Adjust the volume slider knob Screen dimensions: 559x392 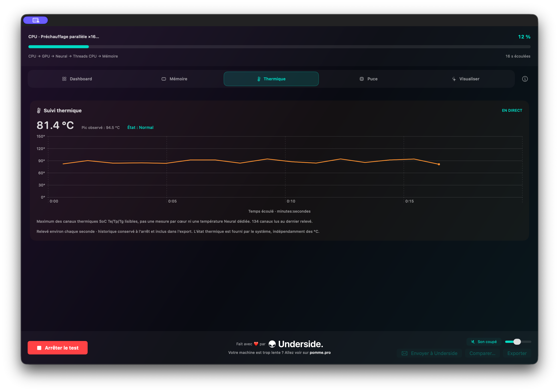pyautogui.click(x=517, y=342)
